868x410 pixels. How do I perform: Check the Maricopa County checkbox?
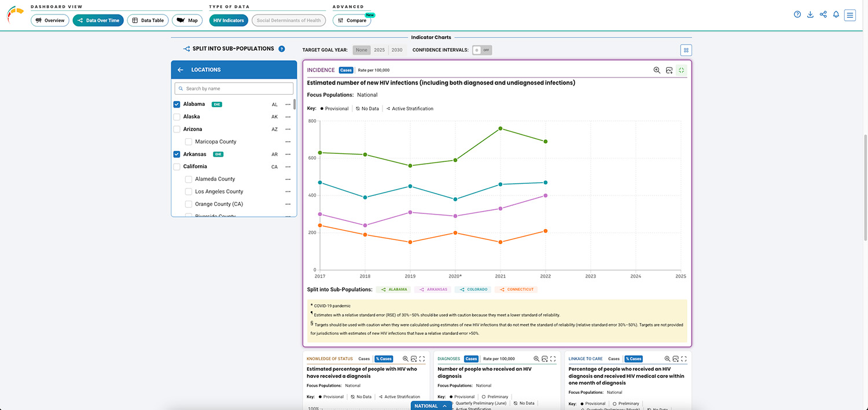point(189,142)
